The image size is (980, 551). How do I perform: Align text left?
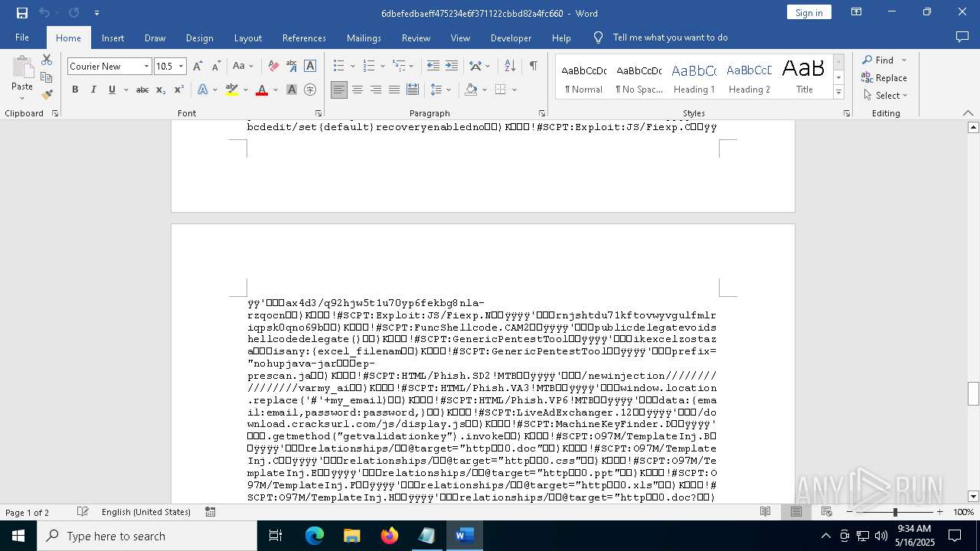339,90
